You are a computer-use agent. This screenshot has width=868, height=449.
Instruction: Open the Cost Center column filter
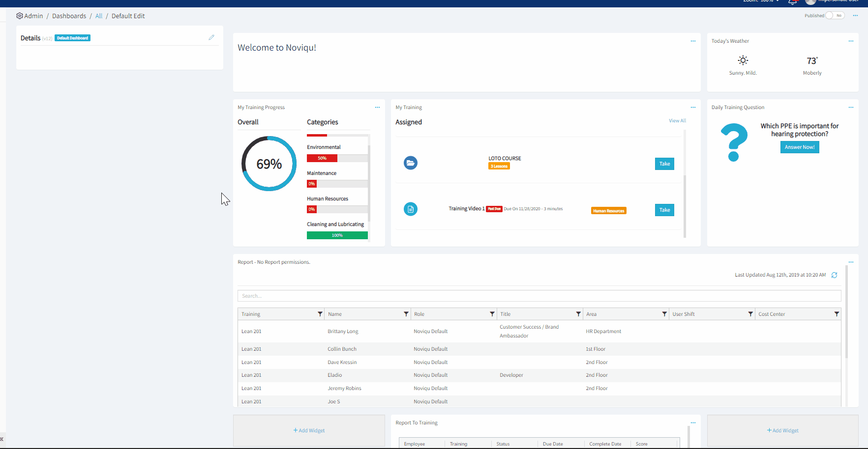click(x=837, y=313)
